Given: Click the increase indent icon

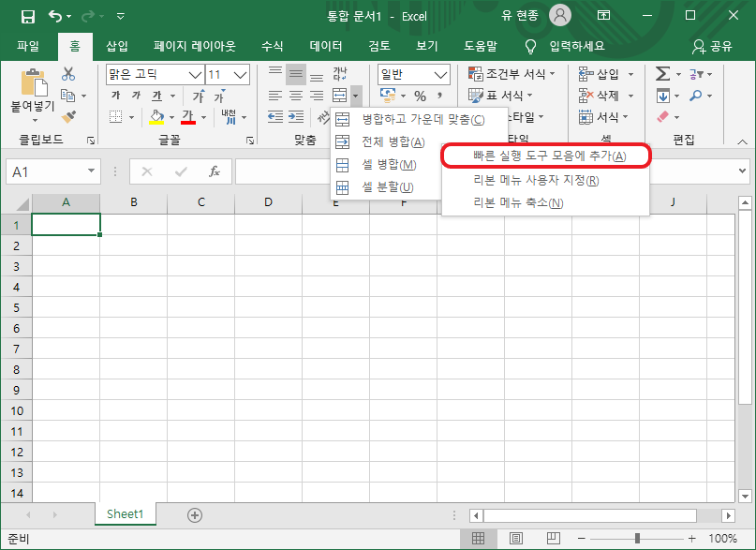Looking at the screenshot, I should (296, 116).
